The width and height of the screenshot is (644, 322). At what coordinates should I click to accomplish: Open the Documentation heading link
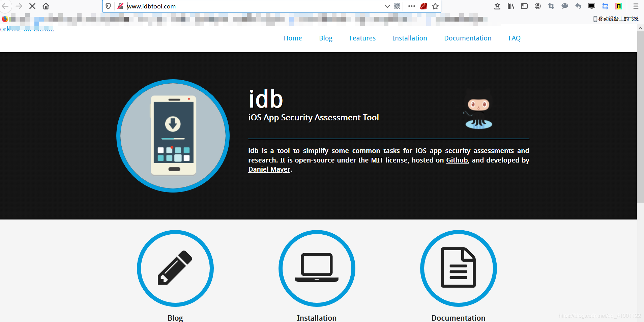point(458,318)
